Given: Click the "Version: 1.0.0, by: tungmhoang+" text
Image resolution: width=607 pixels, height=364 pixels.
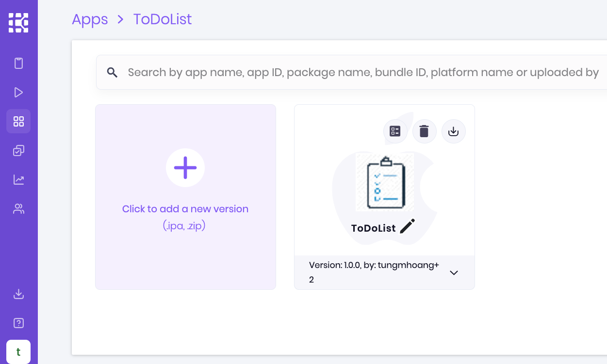Looking at the screenshot, I should [374, 265].
